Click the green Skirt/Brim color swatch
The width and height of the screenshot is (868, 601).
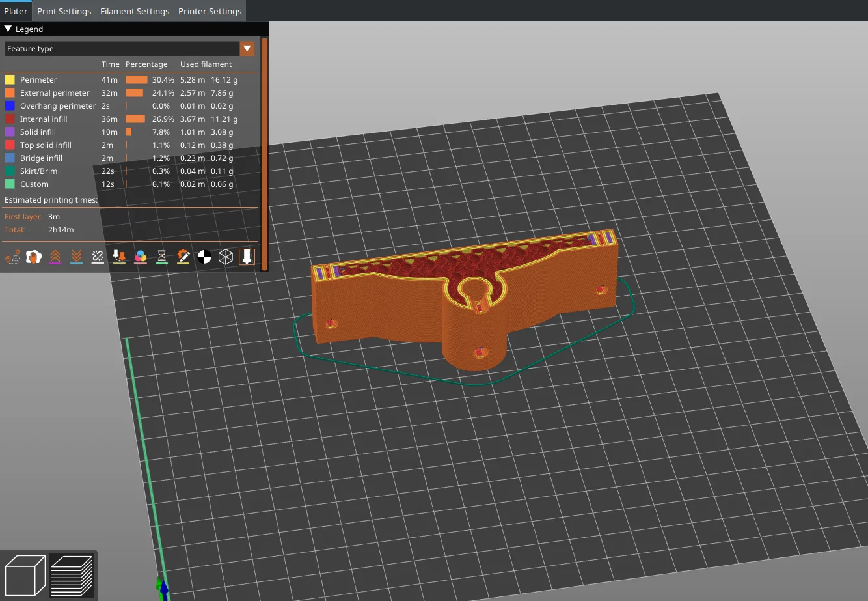10,171
